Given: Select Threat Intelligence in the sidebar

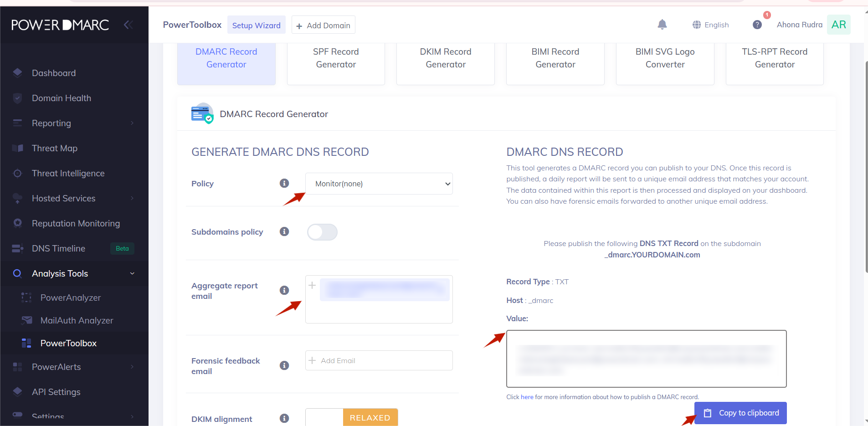Looking at the screenshot, I should pyautogui.click(x=68, y=173).
